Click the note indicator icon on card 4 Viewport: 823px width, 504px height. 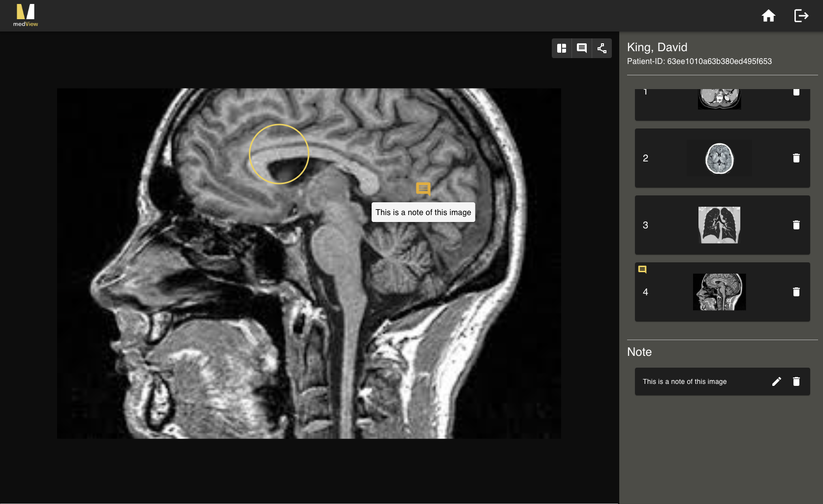[642, 269]
